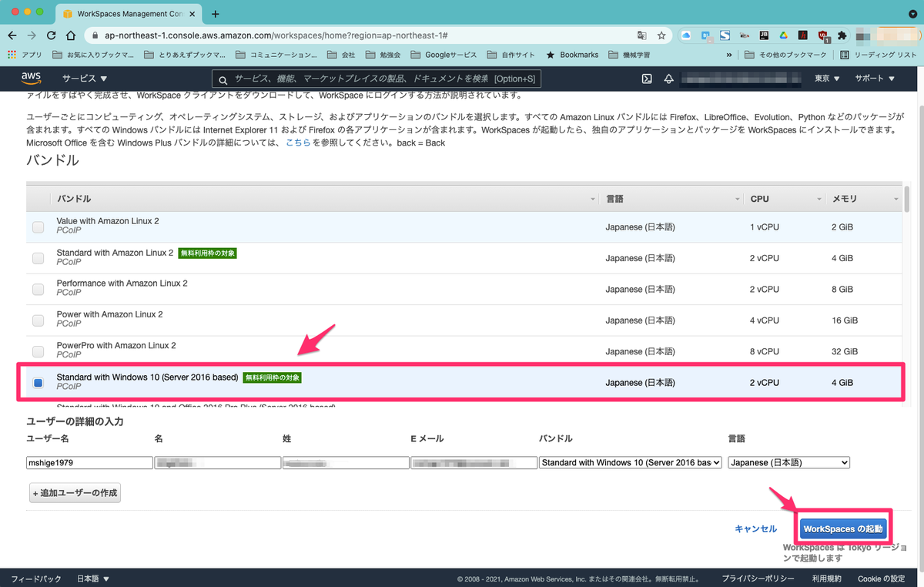Open the 言語 column filter arrow
Screen dimensions: 924x587
[737, 199]
